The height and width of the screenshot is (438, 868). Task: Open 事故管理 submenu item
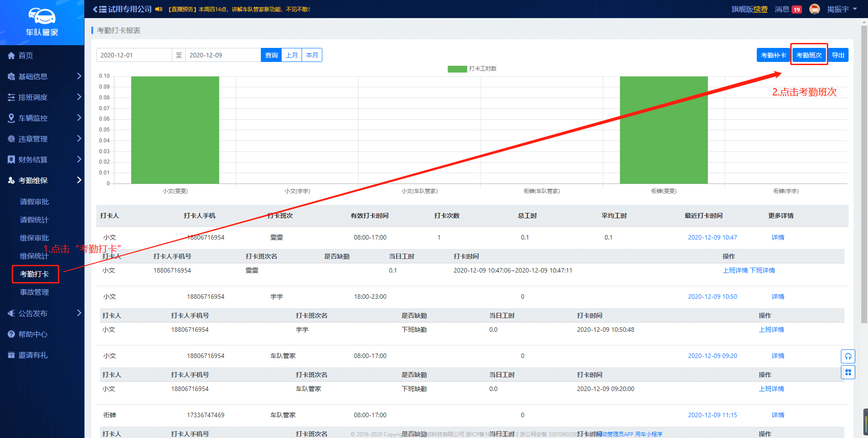tap(34, 292)
